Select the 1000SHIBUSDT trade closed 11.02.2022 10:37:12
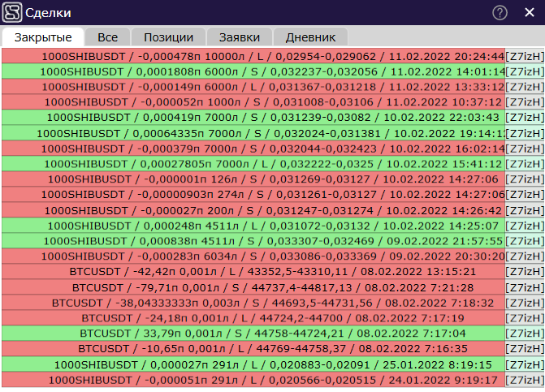This screenshot has height=392, width=545. pyautogui.click(x=253, y=101)
